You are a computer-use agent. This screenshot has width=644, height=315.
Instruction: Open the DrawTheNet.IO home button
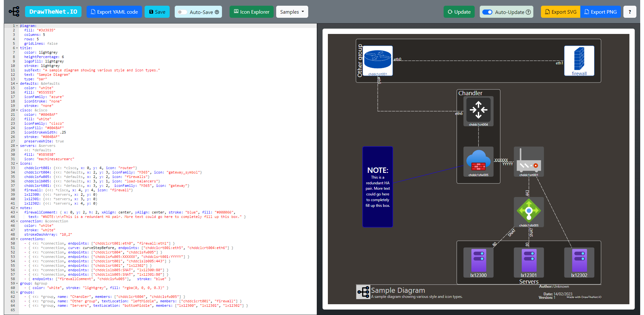[53, 12]
